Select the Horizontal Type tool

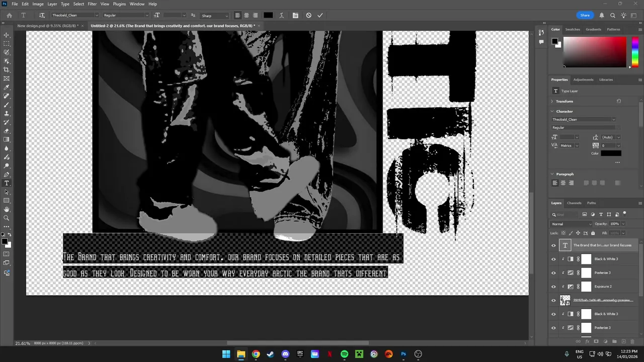pos(7,183)
